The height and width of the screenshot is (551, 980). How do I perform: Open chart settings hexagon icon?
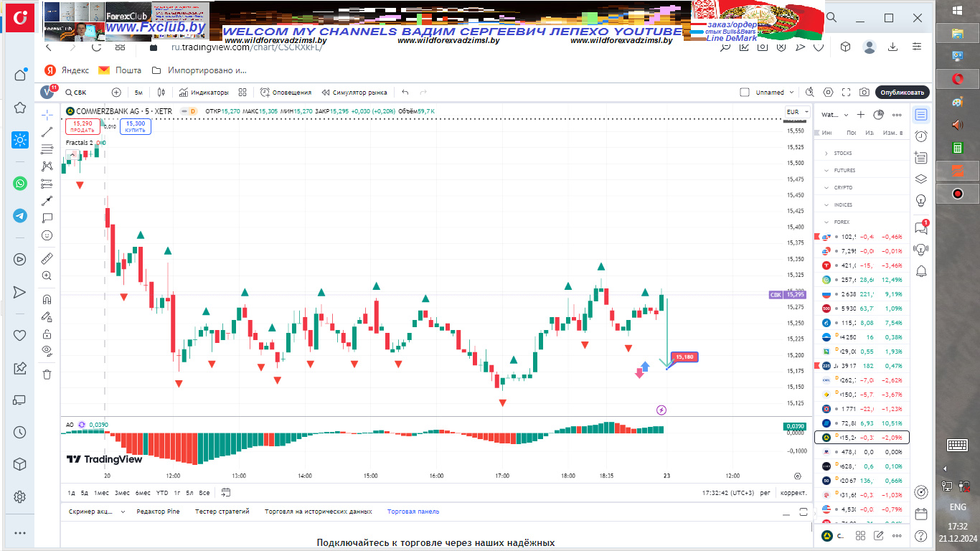829,92
